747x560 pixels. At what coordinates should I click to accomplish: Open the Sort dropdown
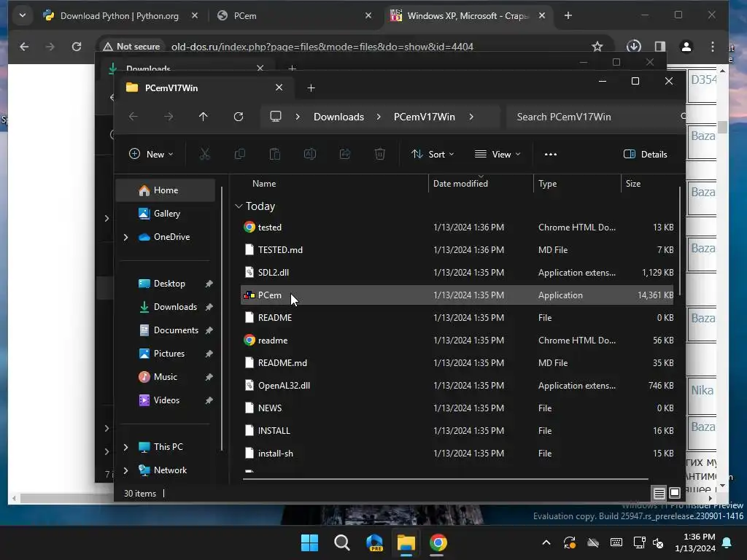(433, 155)
